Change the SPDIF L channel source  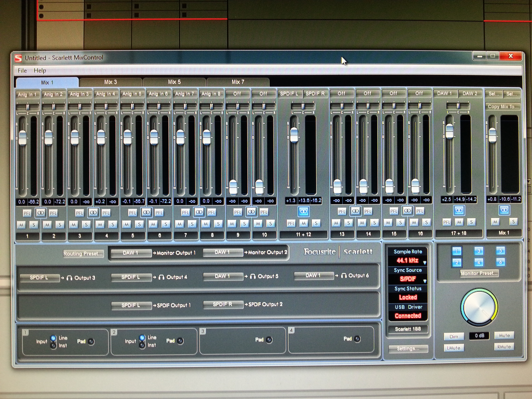tap(289, 94)
